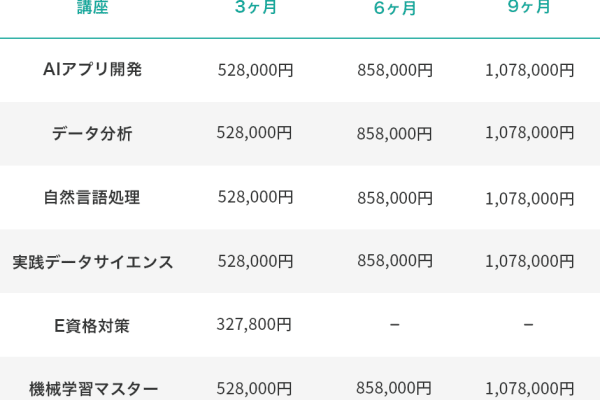Select データ分析 3ヶ月 price 528,000円
This screenshot has height=400, width=600.
coord(255,133)
